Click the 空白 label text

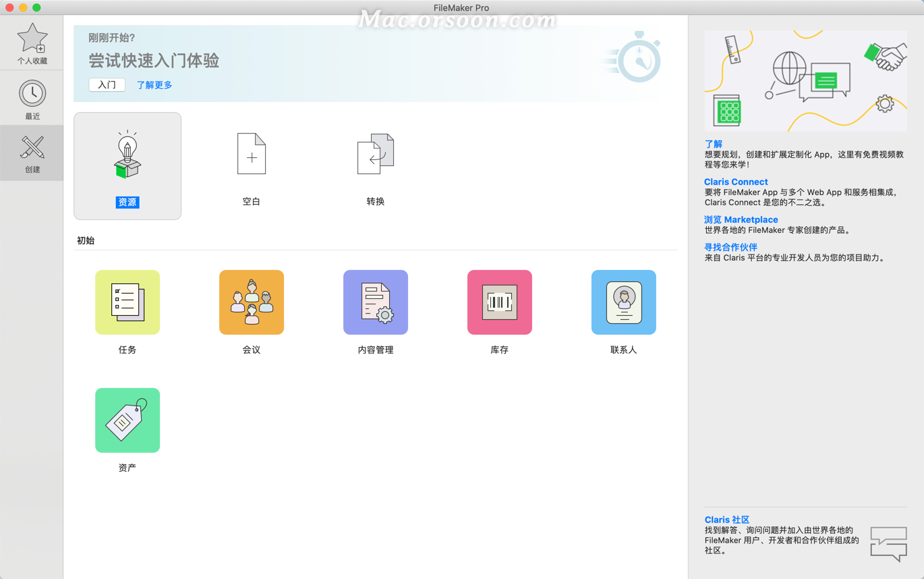[252, 201]
